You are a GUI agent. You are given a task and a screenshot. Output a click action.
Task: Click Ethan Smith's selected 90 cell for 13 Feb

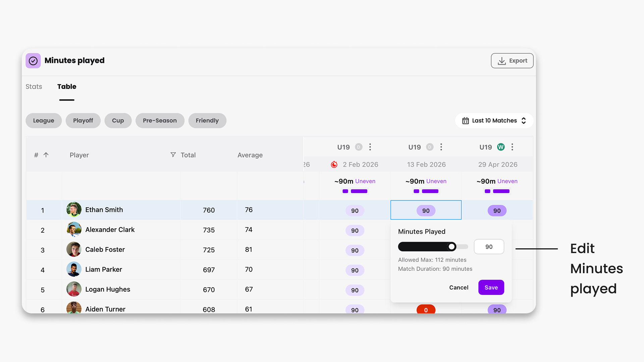pyautogui.click(x=426, y=210)
